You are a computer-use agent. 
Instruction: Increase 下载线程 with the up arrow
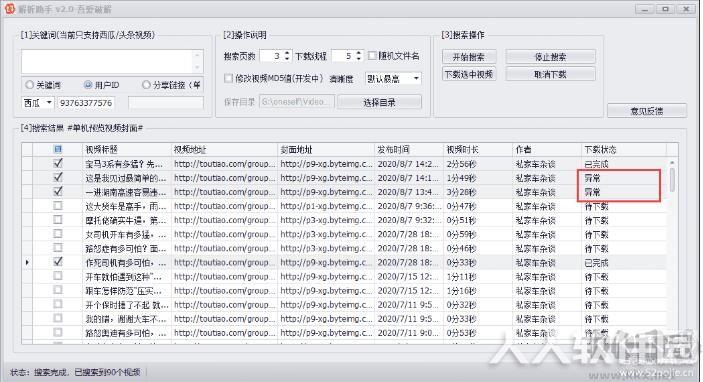pyautogui.click(x=358, y=53)
